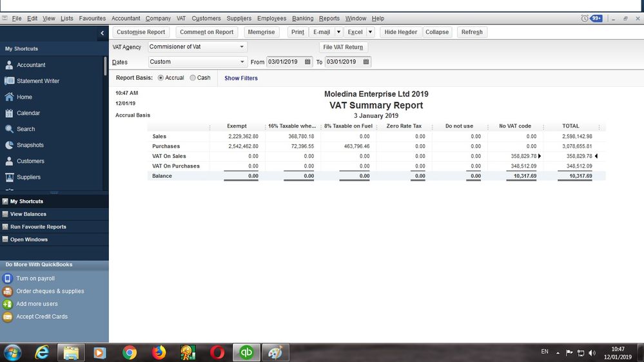Click the Collapse button
The height and width of the screenshot is (362, 644).
coord(437,32)
